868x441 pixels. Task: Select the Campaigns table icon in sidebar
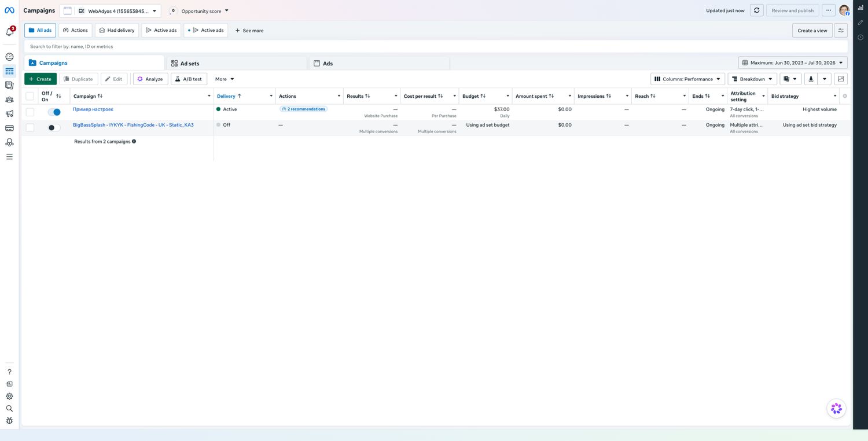(x=9, y=71)
